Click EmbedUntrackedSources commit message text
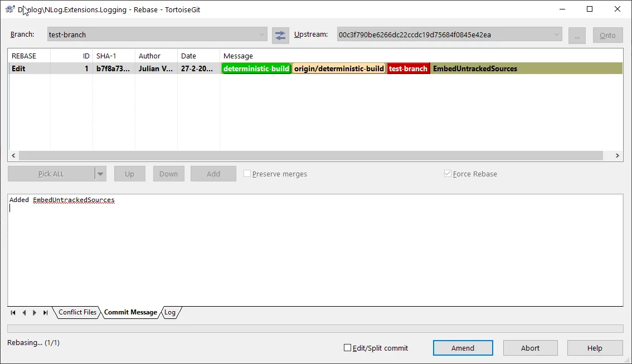 coord(475,68)
